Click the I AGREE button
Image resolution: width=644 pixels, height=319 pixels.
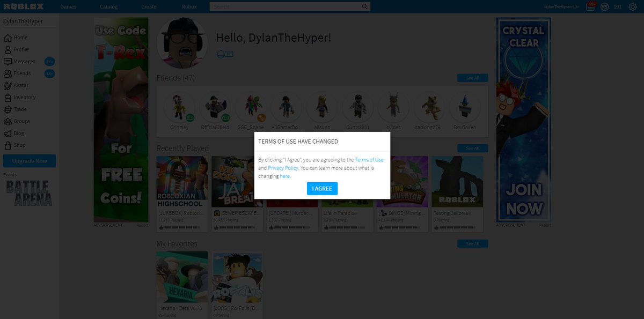pos(322,188)
